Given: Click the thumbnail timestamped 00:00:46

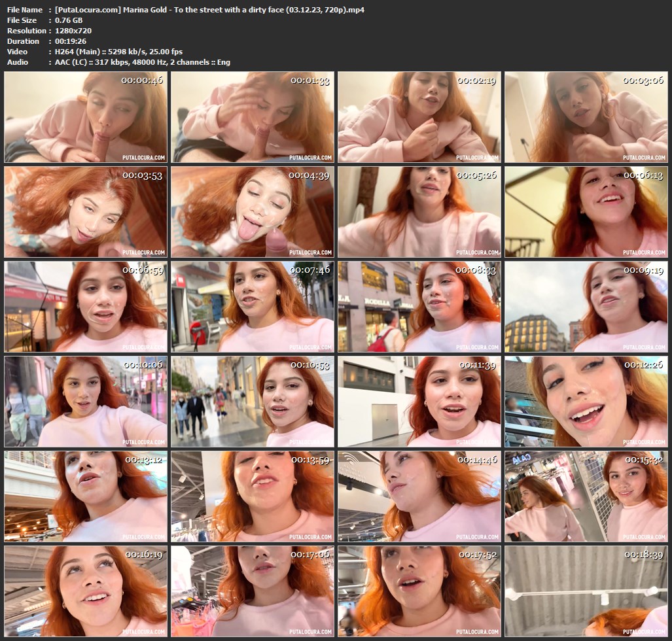Looking at the screenshot, I should (86, 117).
